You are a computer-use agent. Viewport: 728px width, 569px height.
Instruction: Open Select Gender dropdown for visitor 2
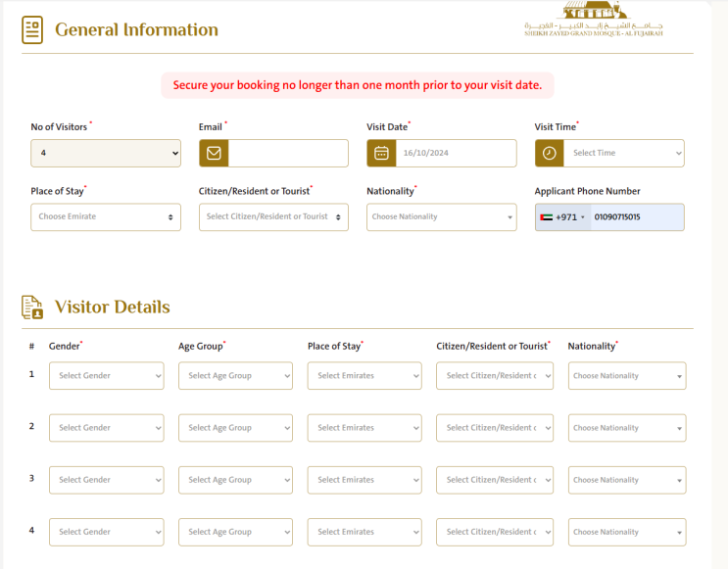(x=107, y=428)
